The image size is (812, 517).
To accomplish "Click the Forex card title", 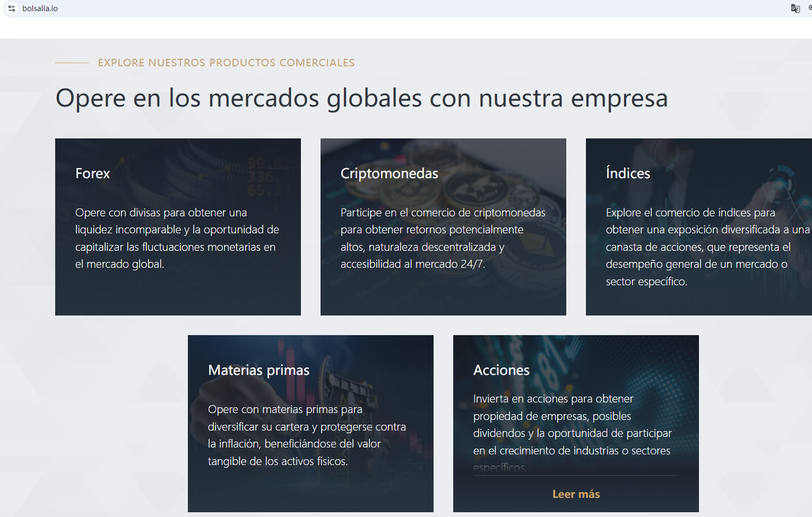I will pyautogui.click(x=93, y=173).
